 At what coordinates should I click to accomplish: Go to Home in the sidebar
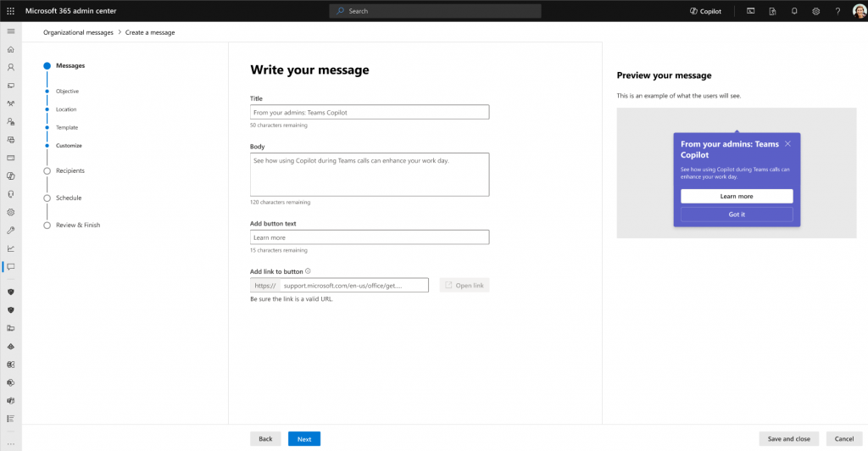10,49
